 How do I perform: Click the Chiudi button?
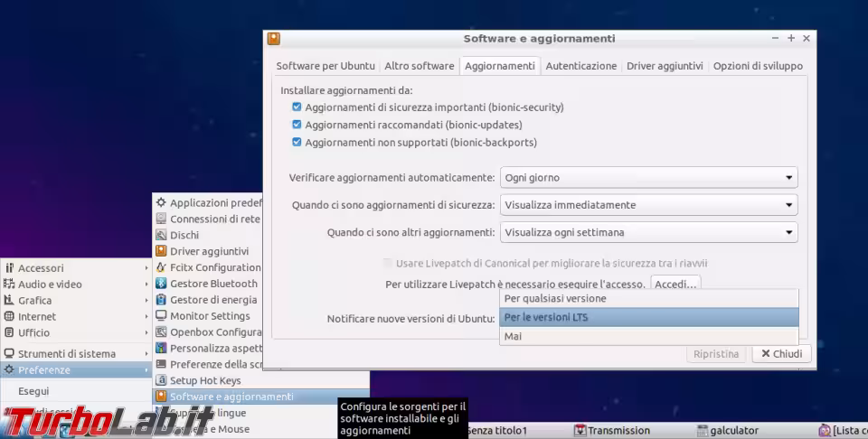tap(781, 354)
